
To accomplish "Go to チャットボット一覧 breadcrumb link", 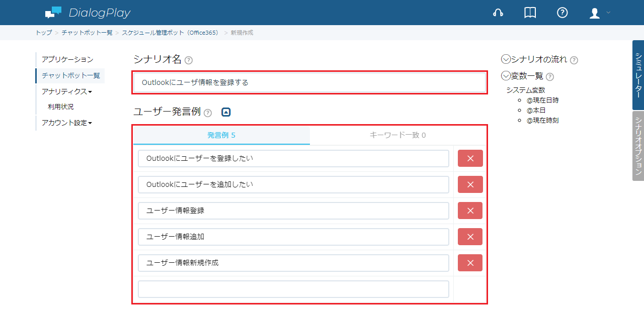I will click(x=87, y=33).
